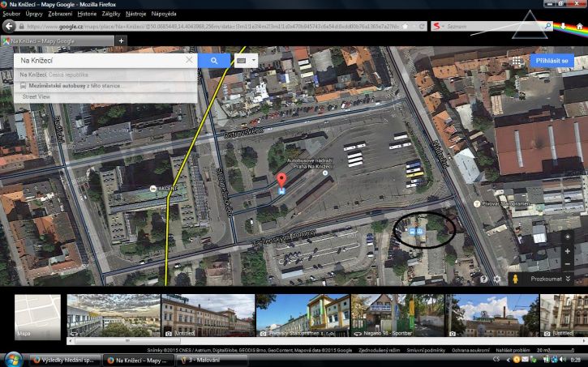Open the Záložky menu
588x367 pixels.
tap(111, 14)
